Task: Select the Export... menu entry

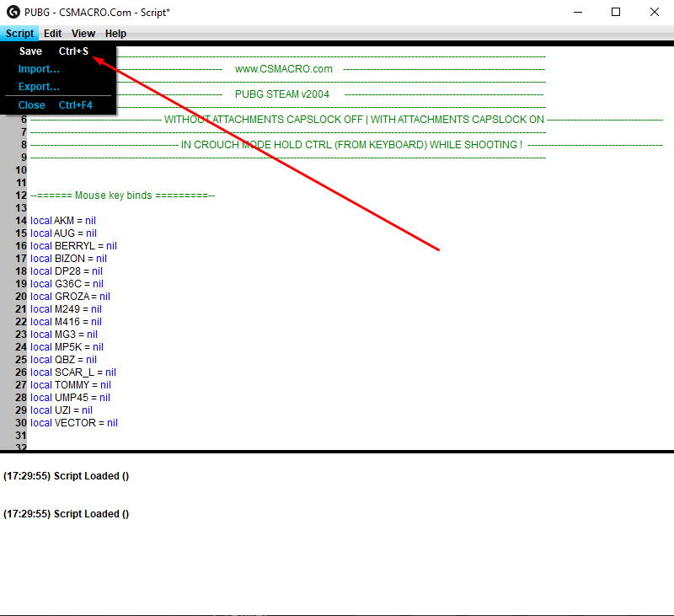Action: [39, 87]
